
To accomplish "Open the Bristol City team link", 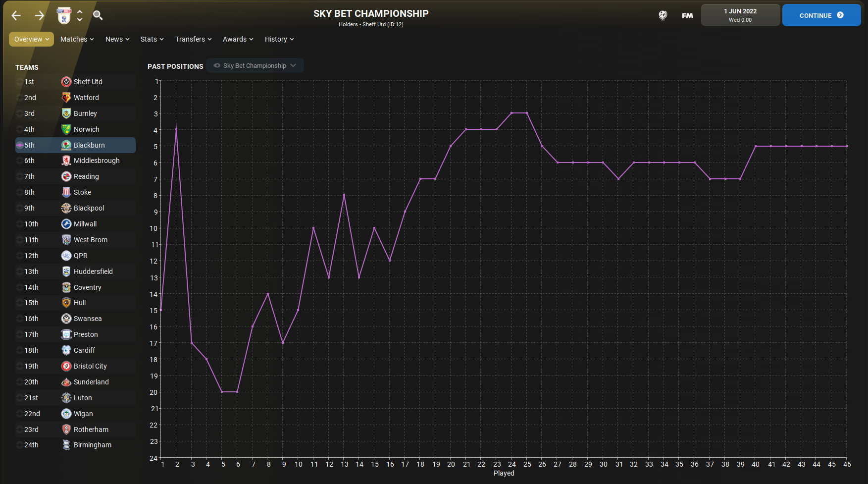I will (90, 366).
